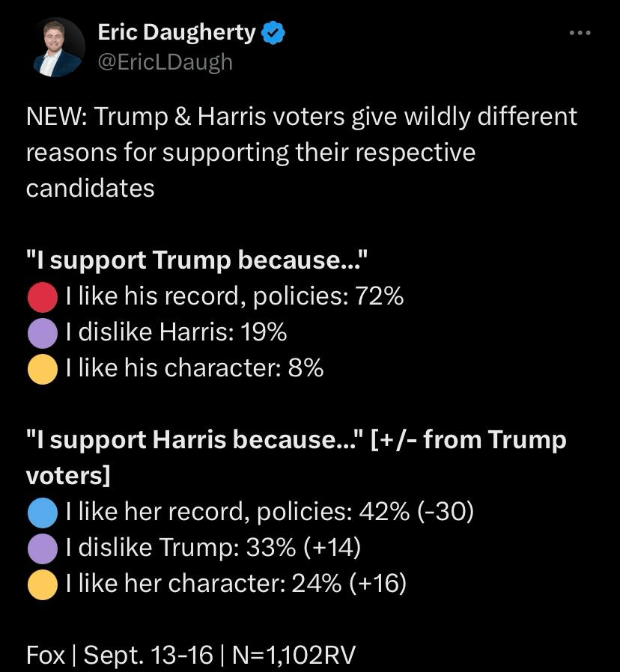Click the "I dislike Harris: 19%" text
This screenshot has height=672, width=620.
click(x=176, y=333)
